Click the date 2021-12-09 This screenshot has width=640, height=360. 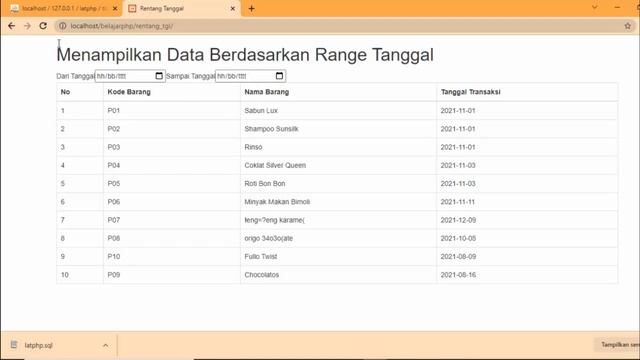tap(458, 220)
